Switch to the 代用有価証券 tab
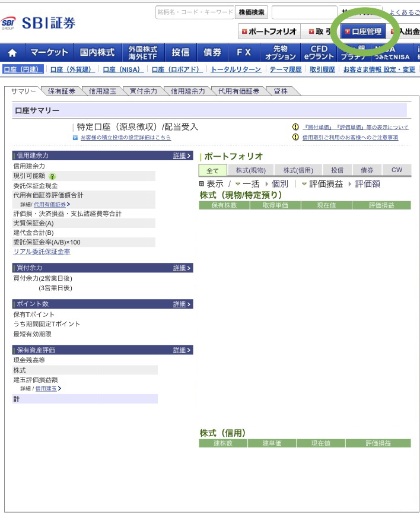The width and height of the screenshot is (420, 524). [x=238, y=91]
